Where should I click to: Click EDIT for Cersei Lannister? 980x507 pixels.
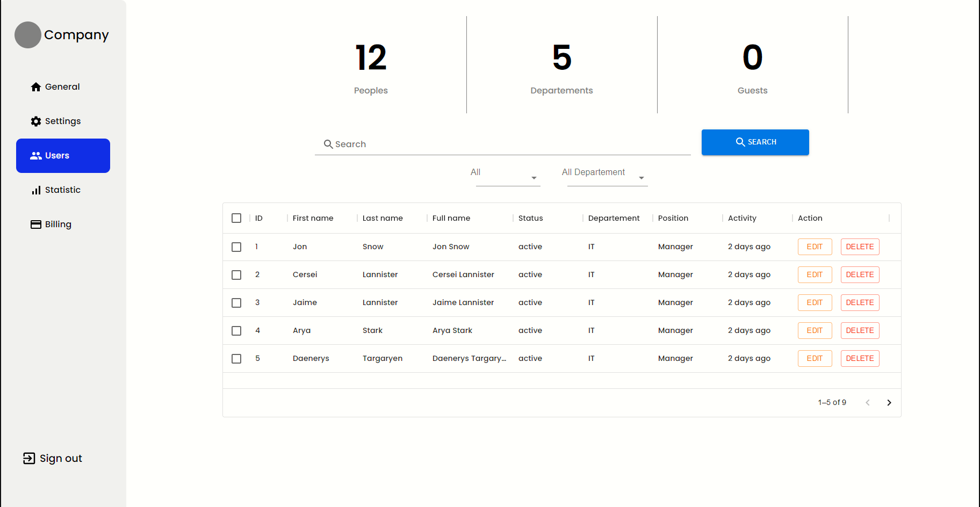(815, 275)
